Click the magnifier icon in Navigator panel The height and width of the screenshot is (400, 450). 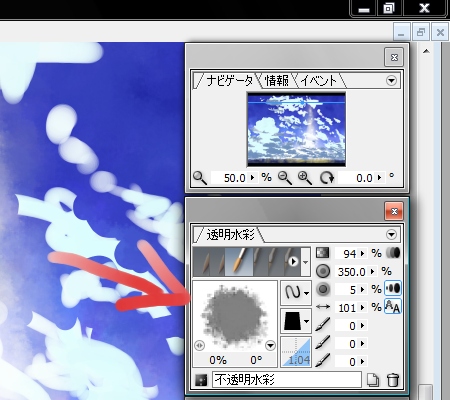tap(200, 178)
